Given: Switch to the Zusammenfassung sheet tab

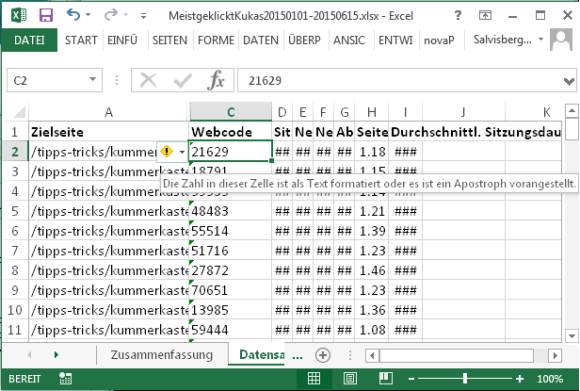Looking at the screenshot, I should (162, 354).
